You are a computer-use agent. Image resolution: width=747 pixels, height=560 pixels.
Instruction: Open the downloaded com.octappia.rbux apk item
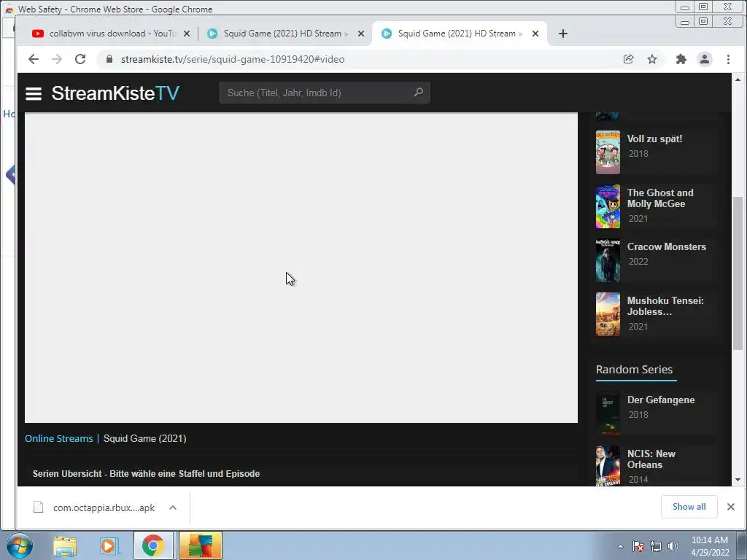[94, 507]
